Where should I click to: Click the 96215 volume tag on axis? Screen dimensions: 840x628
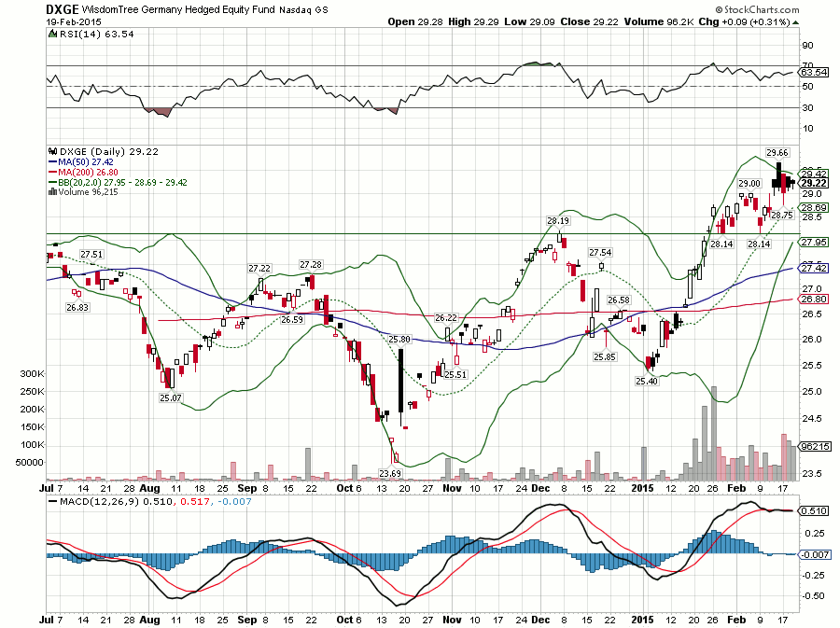tap(814, 447)
